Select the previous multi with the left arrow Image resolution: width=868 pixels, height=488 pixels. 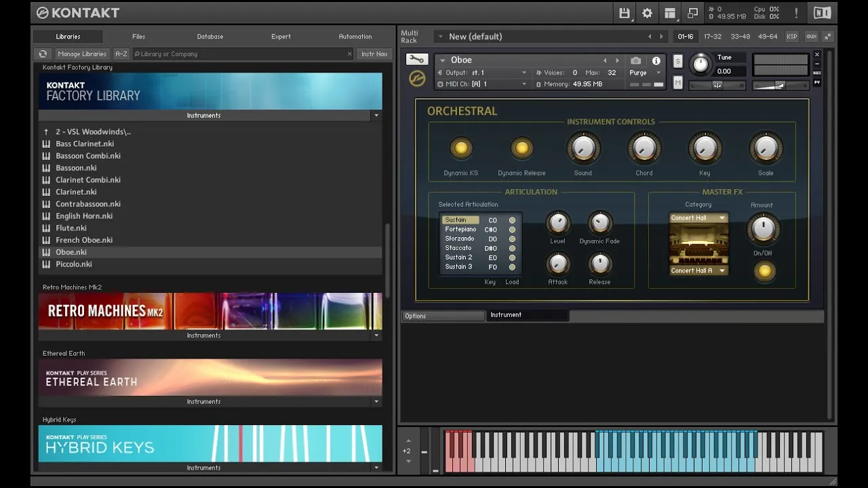[650, 37]
